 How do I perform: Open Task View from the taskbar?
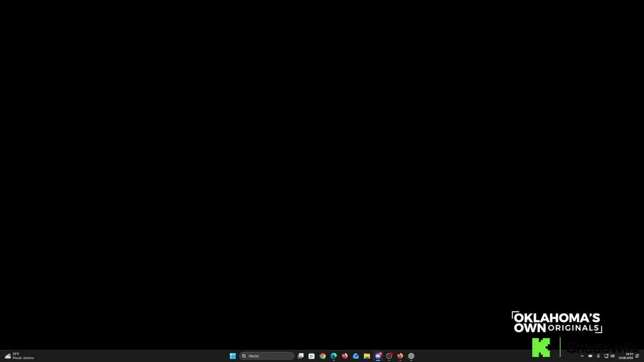pos(300,356)
